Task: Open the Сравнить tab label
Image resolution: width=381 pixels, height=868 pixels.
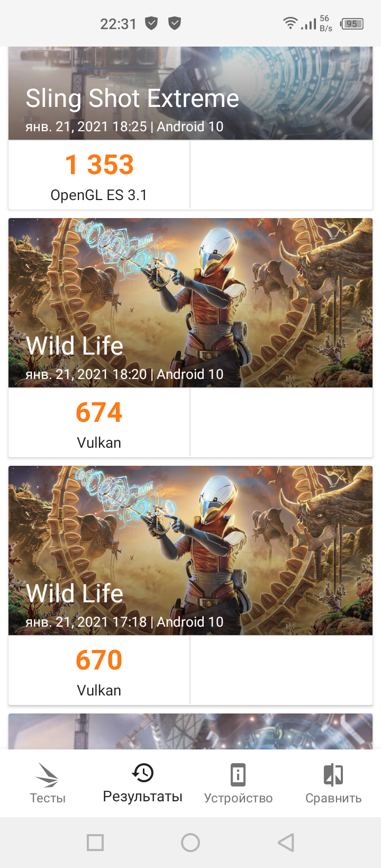Action: 333,798
